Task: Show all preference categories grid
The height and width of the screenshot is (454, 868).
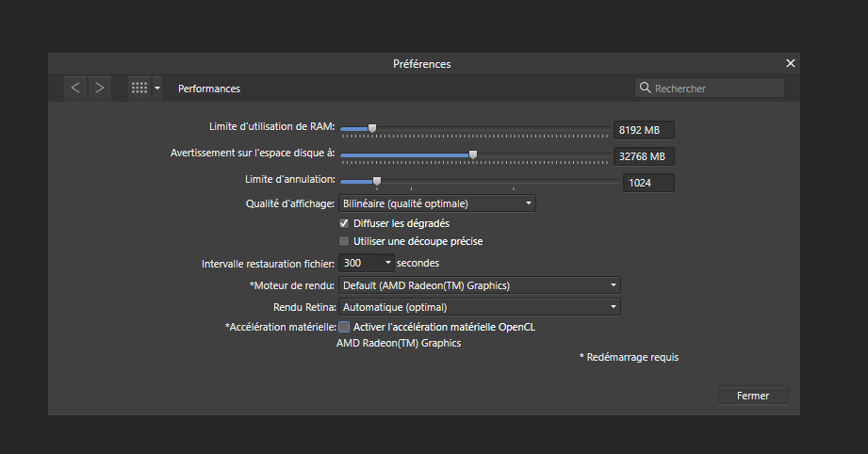Action: (139, 88)
